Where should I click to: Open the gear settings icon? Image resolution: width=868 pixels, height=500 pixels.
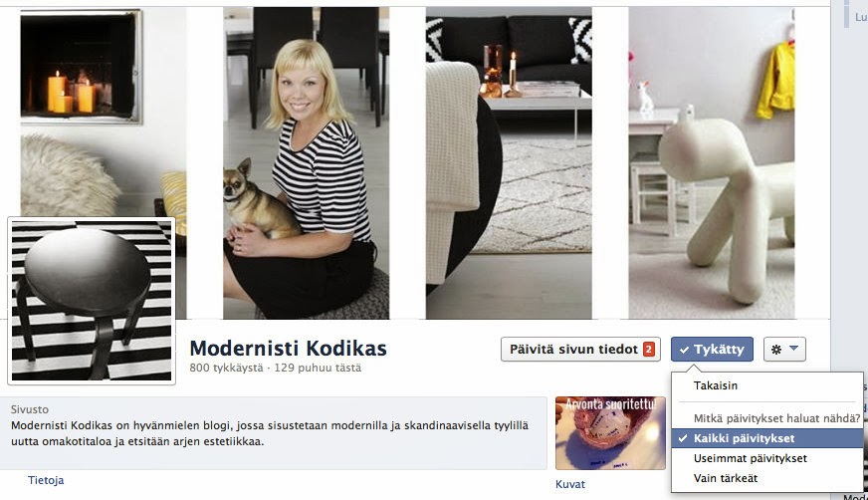(x=776, y=350)
